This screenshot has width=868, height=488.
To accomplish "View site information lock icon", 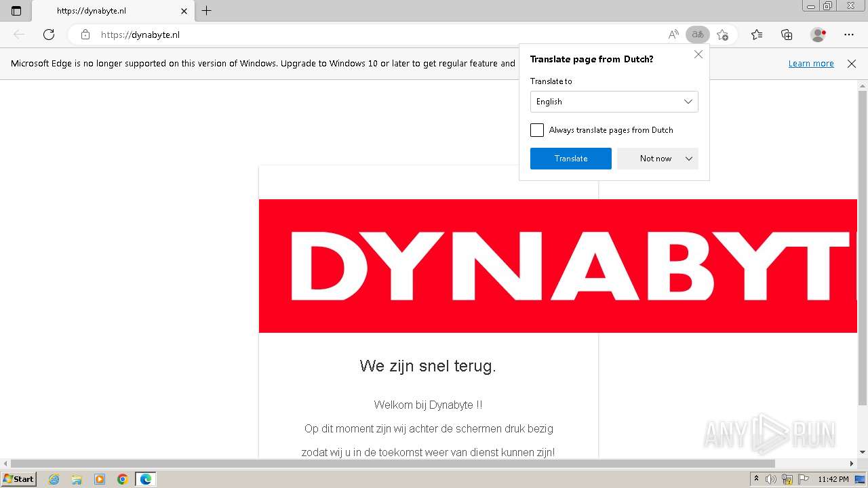I will click(x=85, y=35).
